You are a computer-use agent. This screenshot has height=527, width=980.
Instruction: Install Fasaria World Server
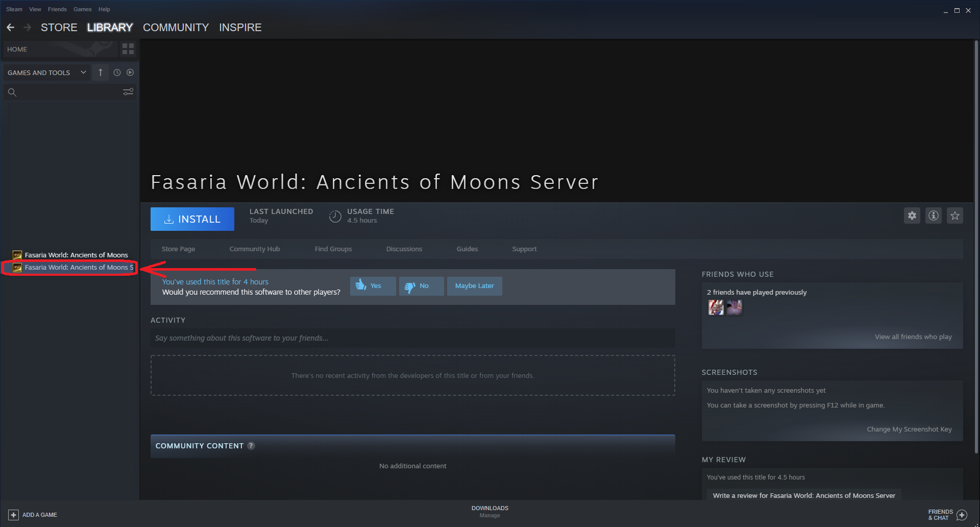(192, 219)
